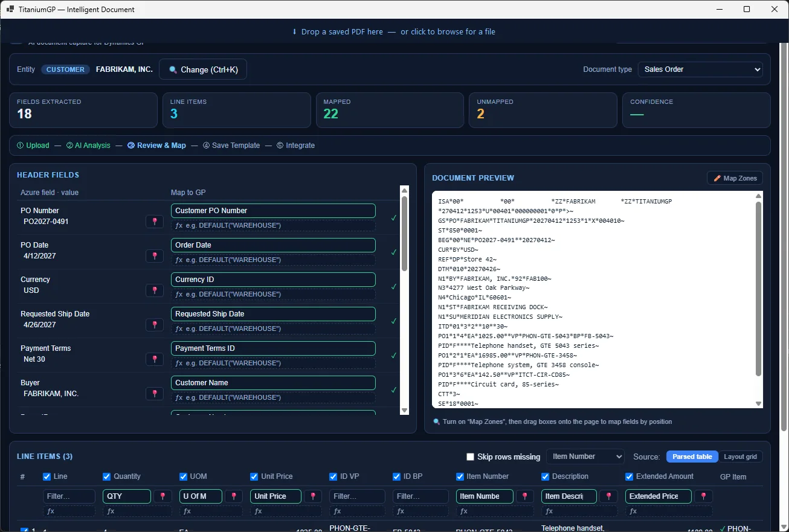Viewport: 789px width, 532px height.
Task: Click the pin icon next to Extended Price mapping
Action: [704, 496]
